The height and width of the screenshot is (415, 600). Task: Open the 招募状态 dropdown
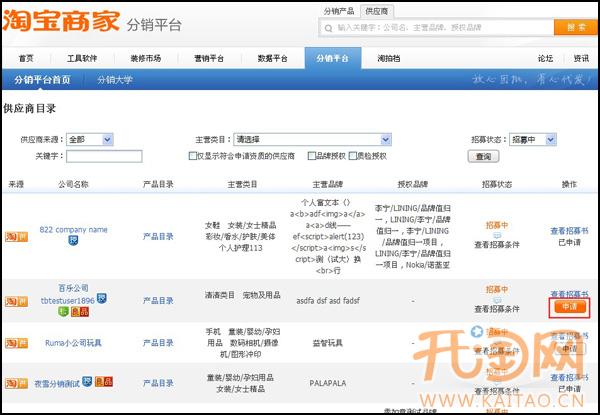pos(533,140)
